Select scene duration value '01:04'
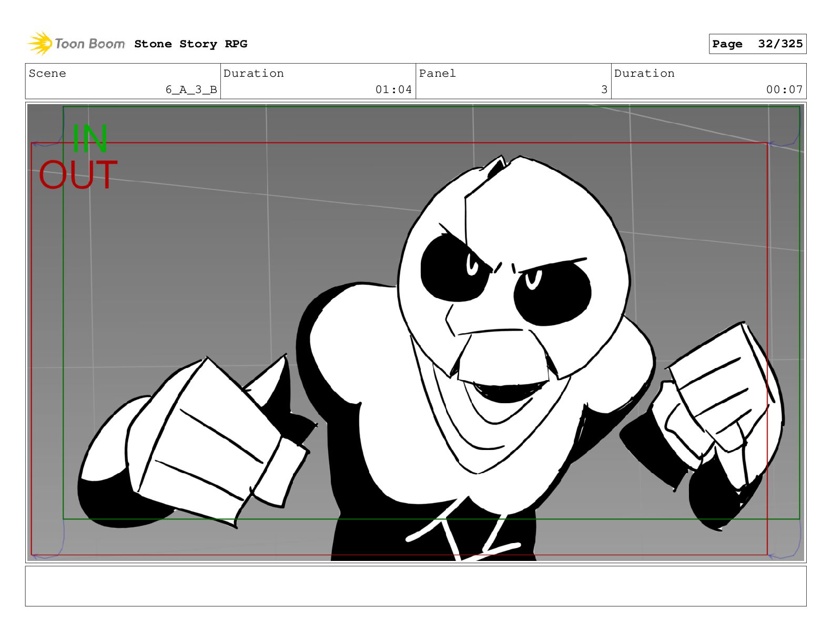Screen dimensions: 832x644 point(393,90)
